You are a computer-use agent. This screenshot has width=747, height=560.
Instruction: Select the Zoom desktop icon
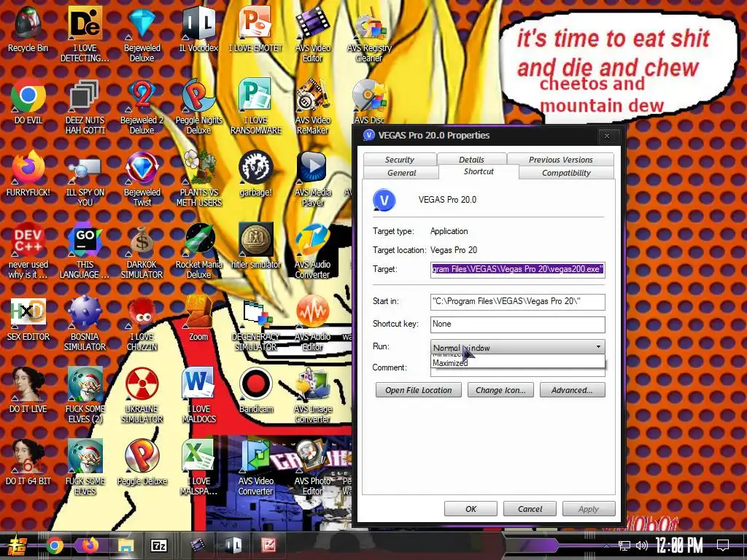coord(198,318)
